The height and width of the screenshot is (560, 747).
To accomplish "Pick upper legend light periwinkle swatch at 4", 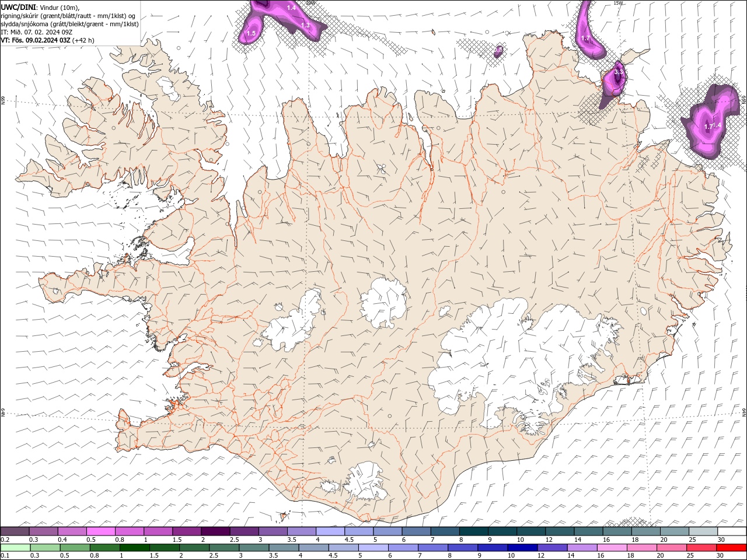I will pyautogui.click(x=330, y=531).
